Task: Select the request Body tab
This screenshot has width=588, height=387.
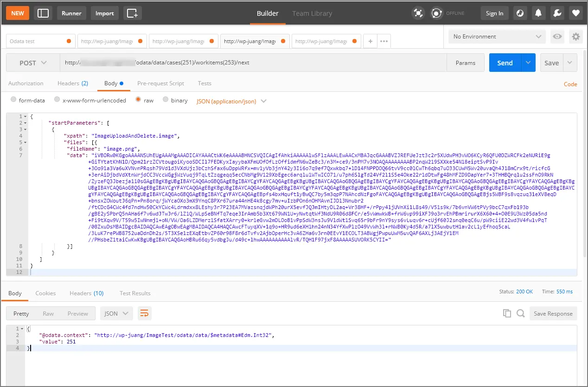Action: tap(114, 83)
